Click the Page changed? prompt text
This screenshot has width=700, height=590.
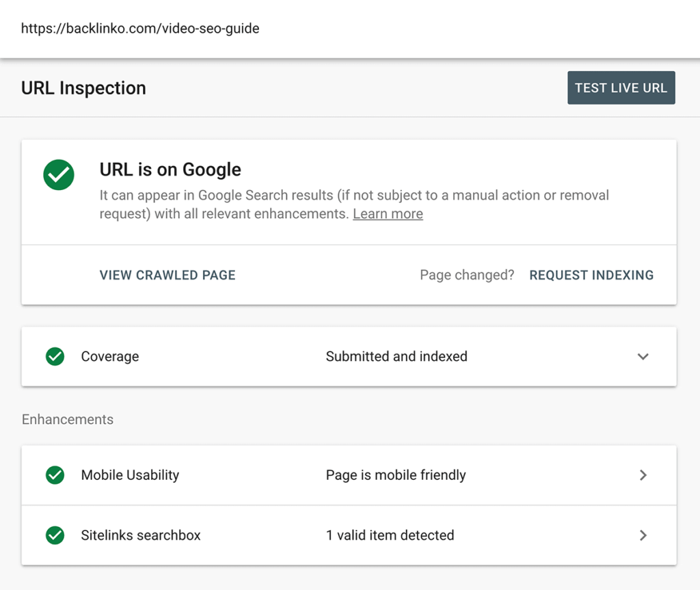click(x=467, y=275)
